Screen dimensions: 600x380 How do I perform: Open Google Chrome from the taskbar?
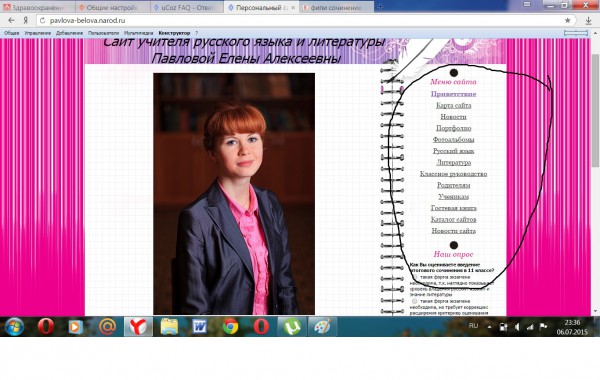pos(230,327)
